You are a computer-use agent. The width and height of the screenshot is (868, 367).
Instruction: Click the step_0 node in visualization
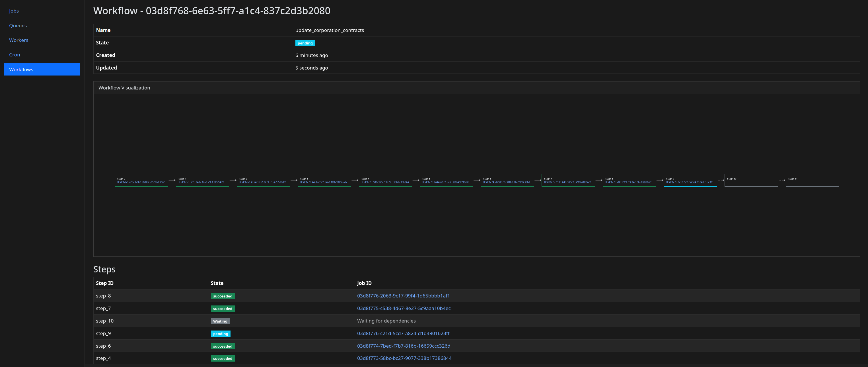tap(141, 180)
